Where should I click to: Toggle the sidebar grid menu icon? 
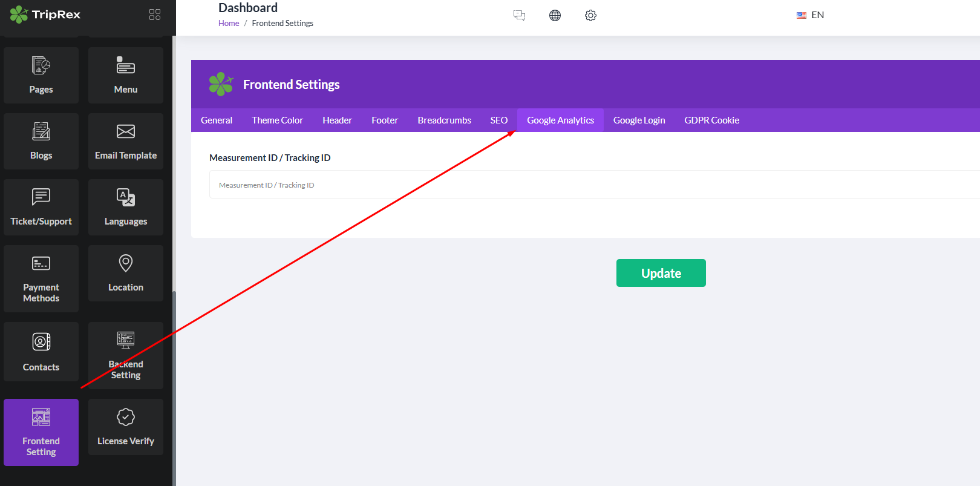[155, 15]
